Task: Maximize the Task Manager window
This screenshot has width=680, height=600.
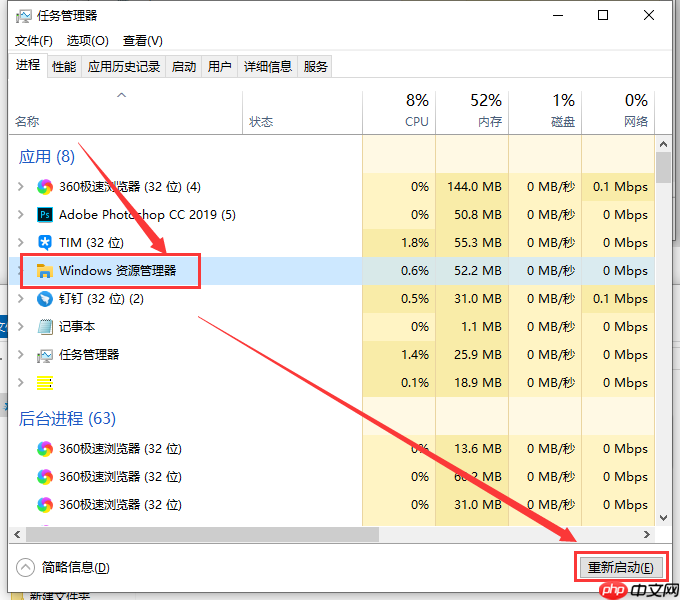Action: point(603,16)
